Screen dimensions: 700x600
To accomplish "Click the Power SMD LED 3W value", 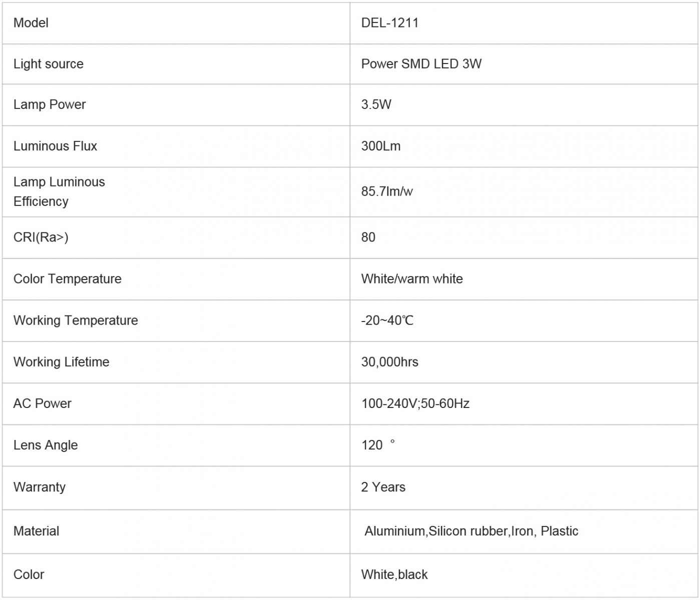I will click(421, 64).
